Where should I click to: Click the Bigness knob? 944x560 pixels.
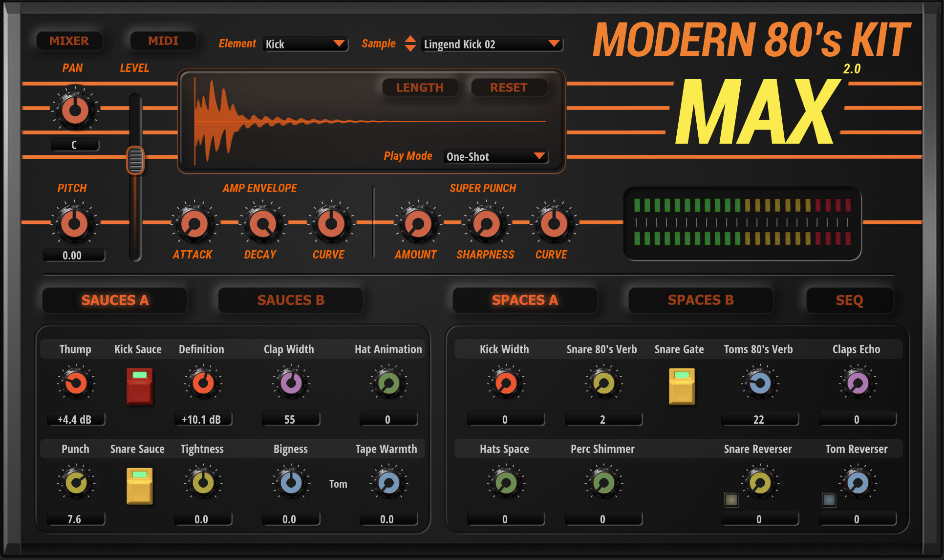291,483
